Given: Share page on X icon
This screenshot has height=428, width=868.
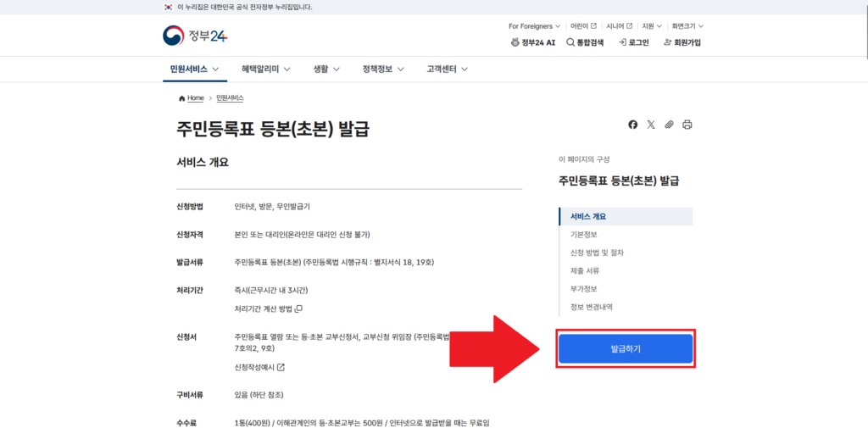Looking at the screenshot, I should point(651,125).
